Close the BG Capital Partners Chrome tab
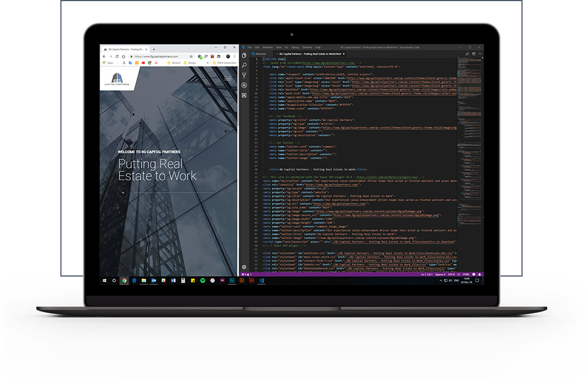This screenshot has width=588, height=378. (x=146, y=49)
